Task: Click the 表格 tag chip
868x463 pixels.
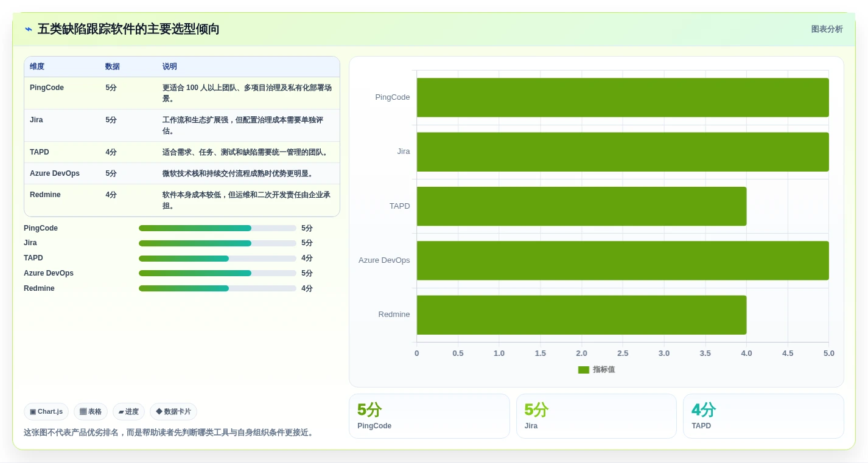Action: click(x=91, y=412)
